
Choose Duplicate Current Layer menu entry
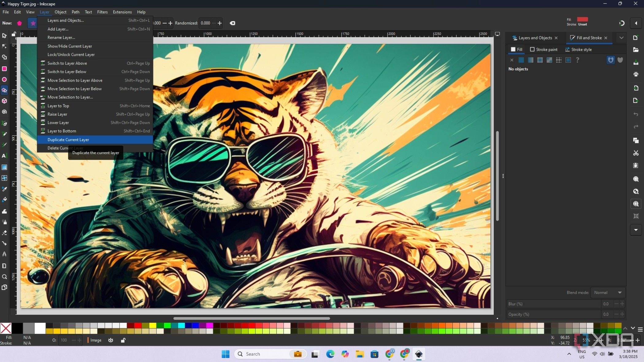coord(95,140)
